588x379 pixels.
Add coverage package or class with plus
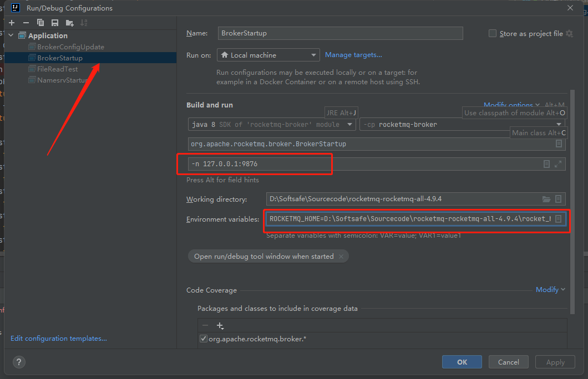pyautogui.click(x=220, y=325)
